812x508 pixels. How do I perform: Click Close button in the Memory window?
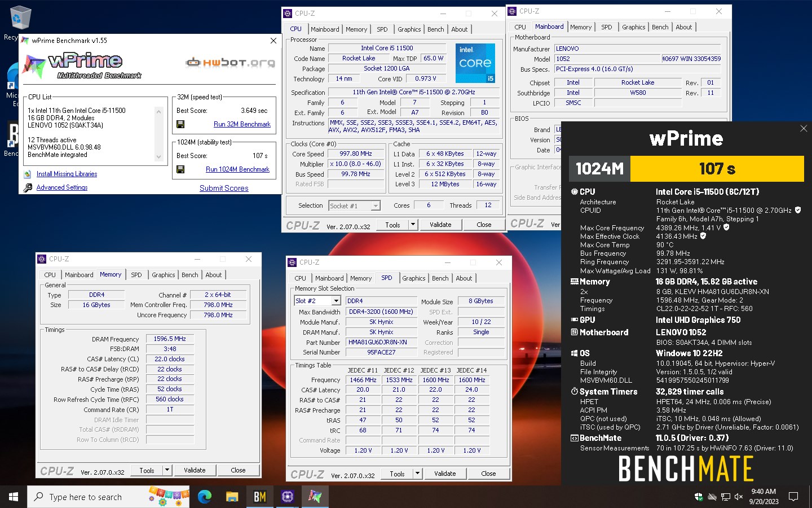coord(238,470)
